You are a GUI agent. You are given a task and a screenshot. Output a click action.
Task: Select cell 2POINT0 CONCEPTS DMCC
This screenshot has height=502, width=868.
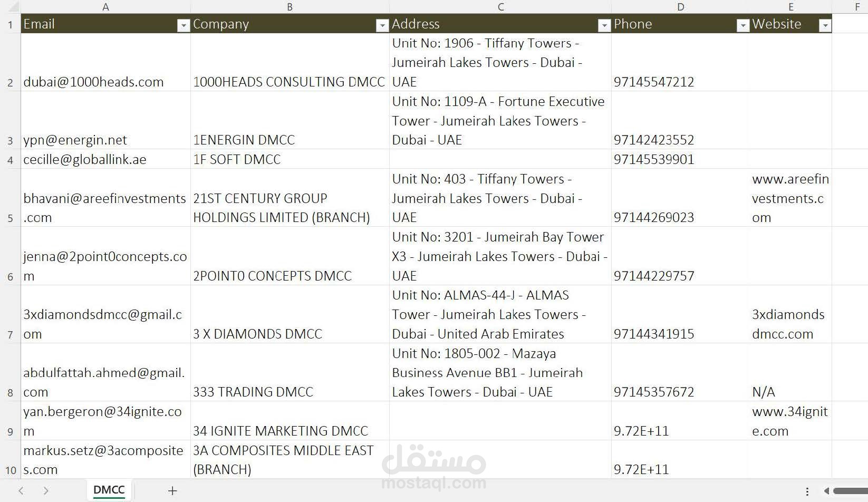[290, 256]
